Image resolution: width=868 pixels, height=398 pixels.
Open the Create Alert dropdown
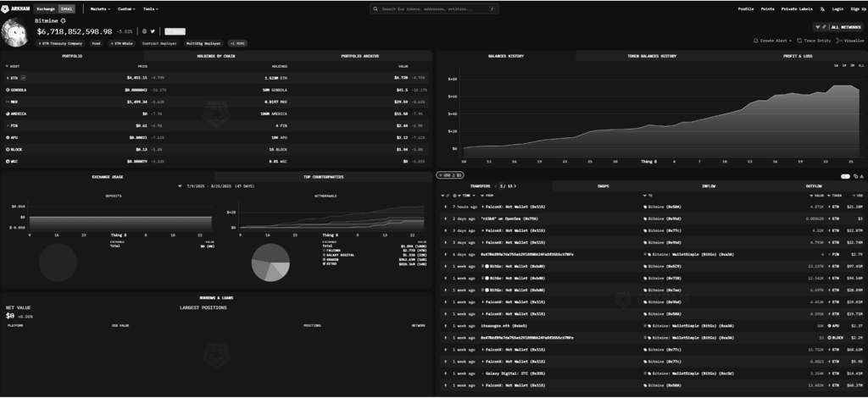coord(773,41)
